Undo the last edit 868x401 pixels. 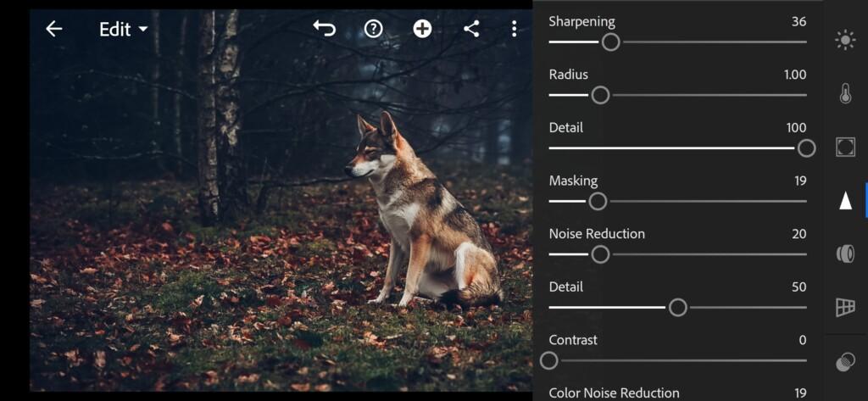pyautogui.click(x=325, y=28)
